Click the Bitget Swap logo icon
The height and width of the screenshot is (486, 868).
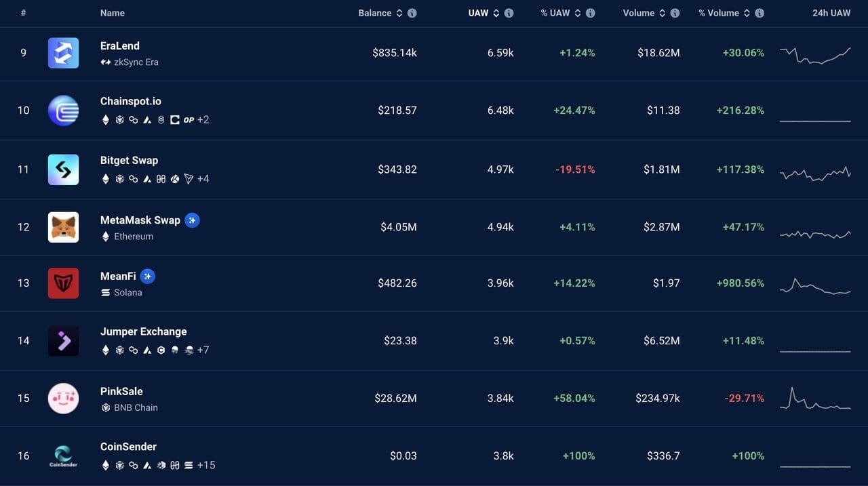(63, 169)
